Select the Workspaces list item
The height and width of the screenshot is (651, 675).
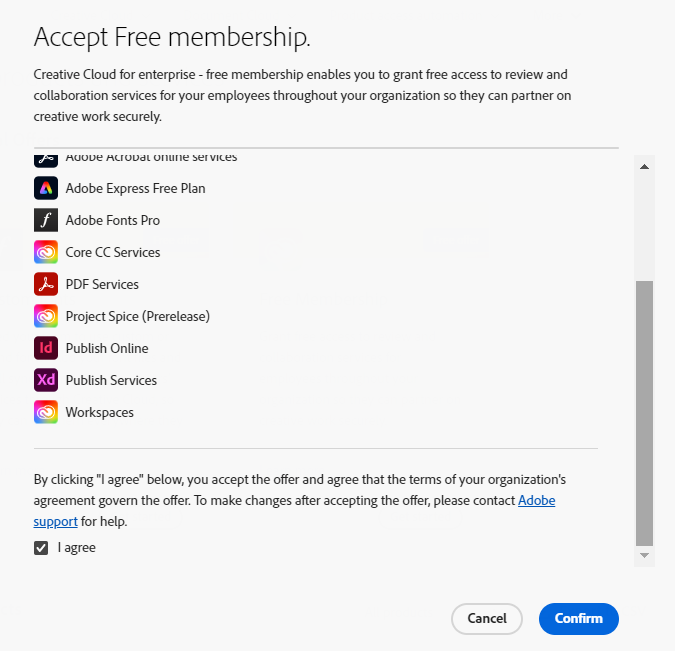tap(99, 412)
